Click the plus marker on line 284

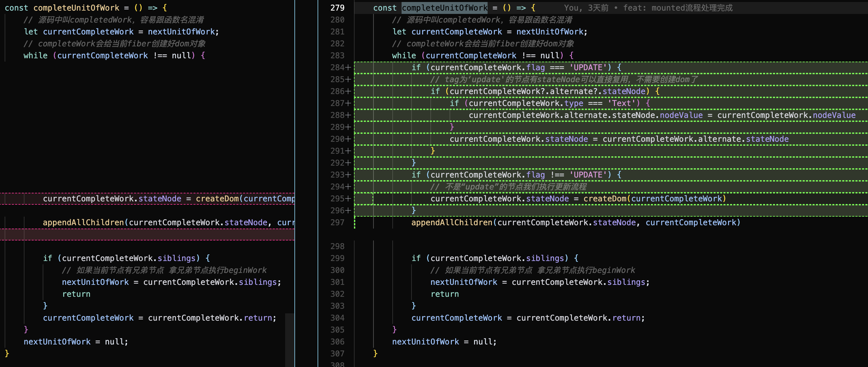pos(348,68)
